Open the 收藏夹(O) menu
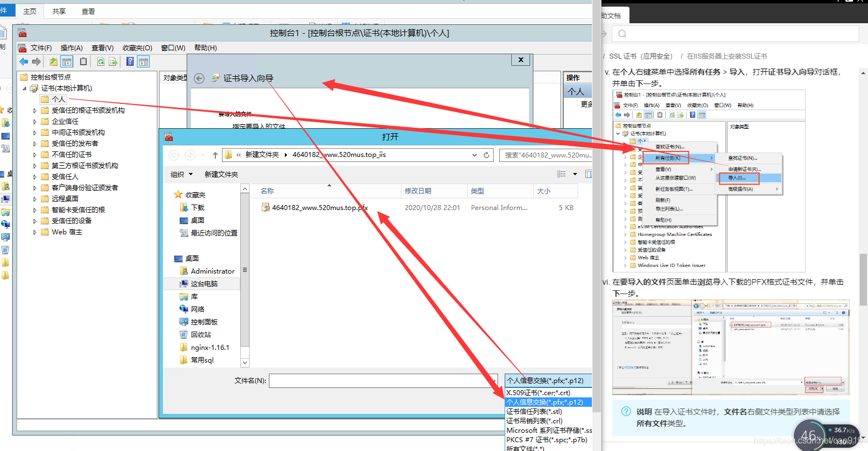The height and width of the screenshot is (451, 868). coord(137,48)
